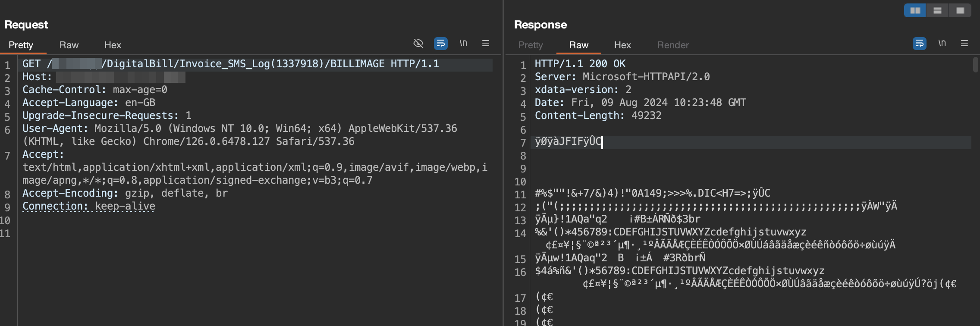Click Upgrade-Insecure-Requests: 1 header
The height and width of the screenshot is (326, 980).
click(x=107, y=116)
